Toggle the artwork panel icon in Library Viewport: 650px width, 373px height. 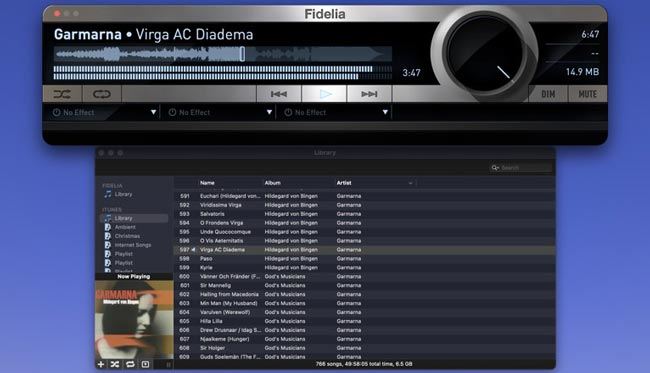(x=145, y=364)
